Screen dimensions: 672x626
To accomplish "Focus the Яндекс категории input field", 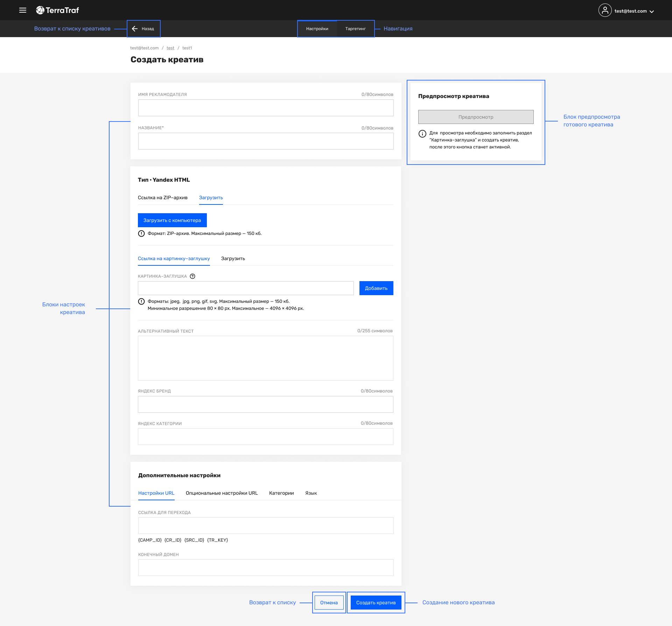I will click(266, 437).
